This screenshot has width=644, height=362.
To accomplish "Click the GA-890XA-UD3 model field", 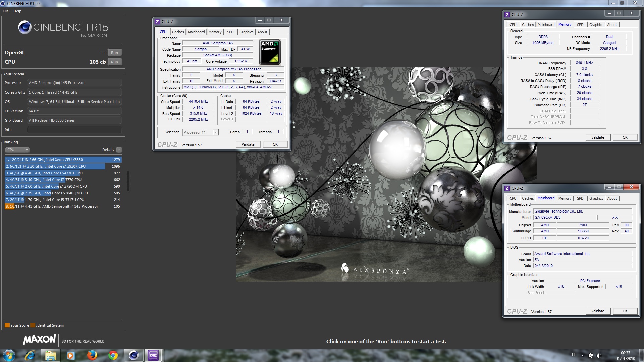I will pos(565,218).
